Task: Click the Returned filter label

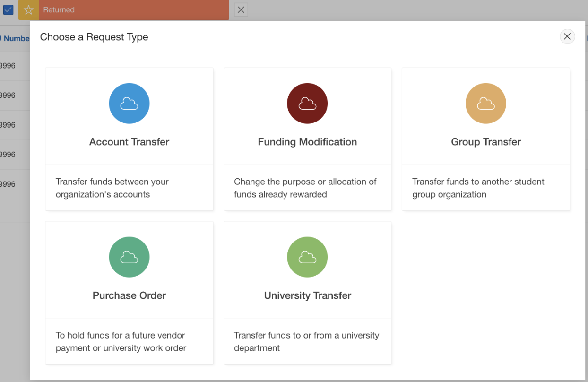Action: click(x=59, y=10)
